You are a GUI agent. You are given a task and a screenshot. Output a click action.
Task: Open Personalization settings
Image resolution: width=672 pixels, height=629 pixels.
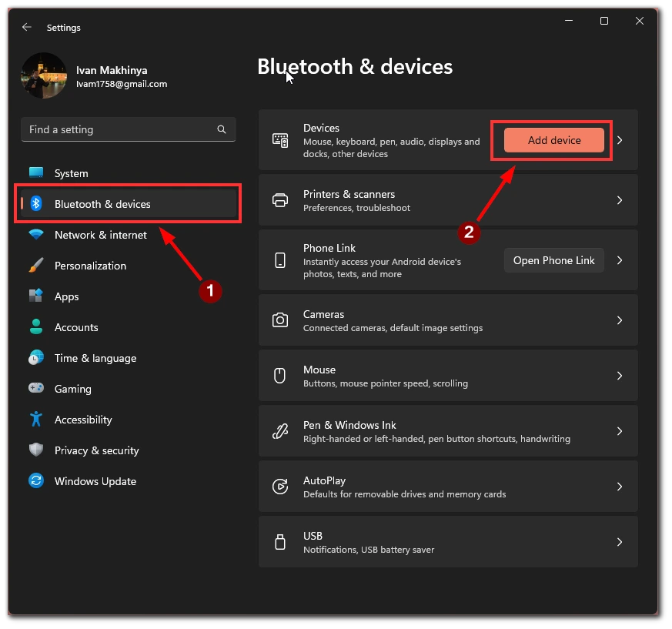[x=129, y=266]
